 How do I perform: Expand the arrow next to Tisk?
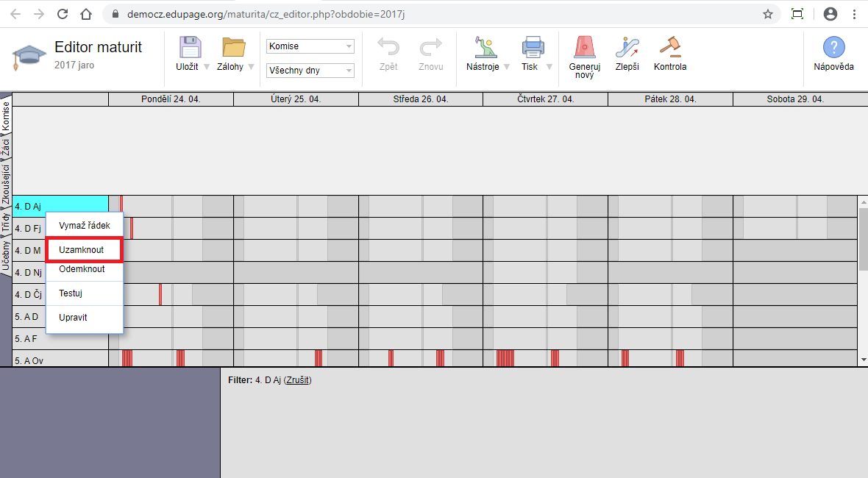tap(549, 67)
